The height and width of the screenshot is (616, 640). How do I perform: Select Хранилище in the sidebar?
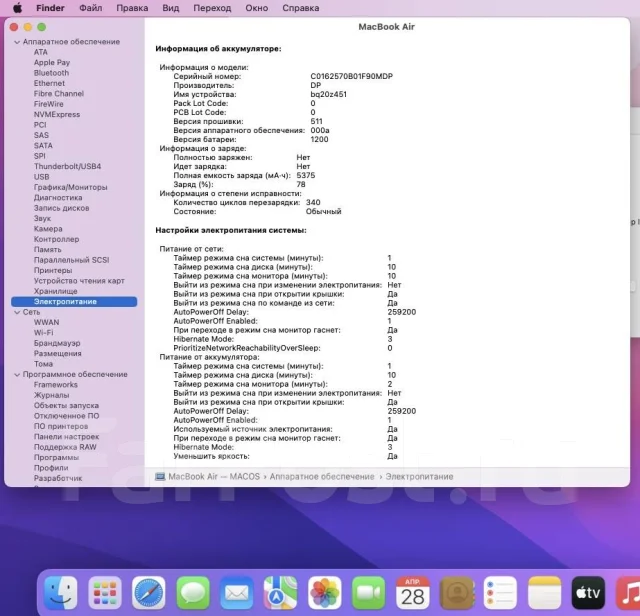56,291
